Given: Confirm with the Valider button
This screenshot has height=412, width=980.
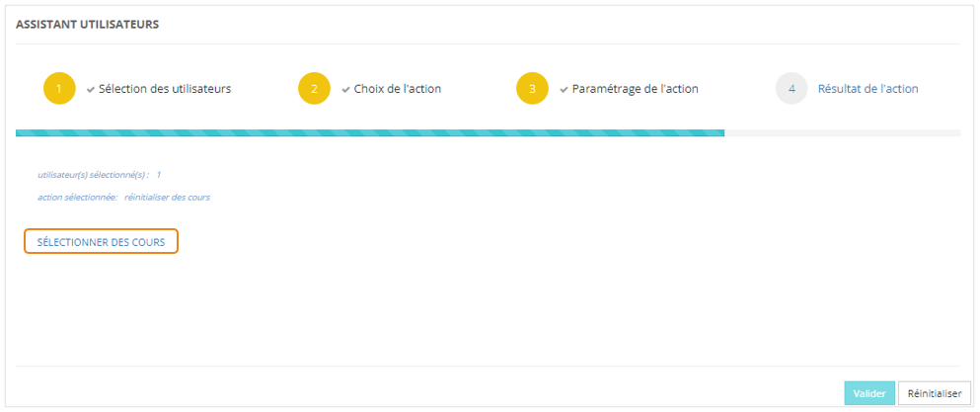Looking at the screenshot, I should point(869,393).
